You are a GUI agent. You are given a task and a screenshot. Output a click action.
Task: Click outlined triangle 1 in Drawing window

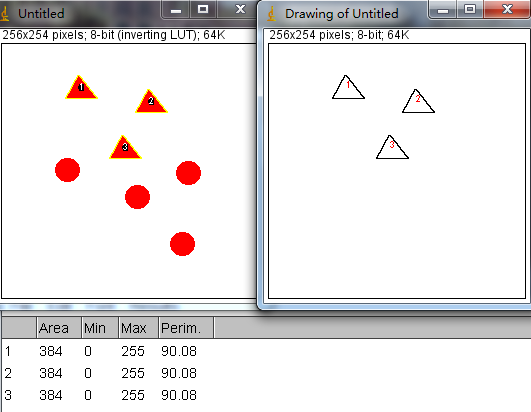pyautogui.click(x=348, y=89)
